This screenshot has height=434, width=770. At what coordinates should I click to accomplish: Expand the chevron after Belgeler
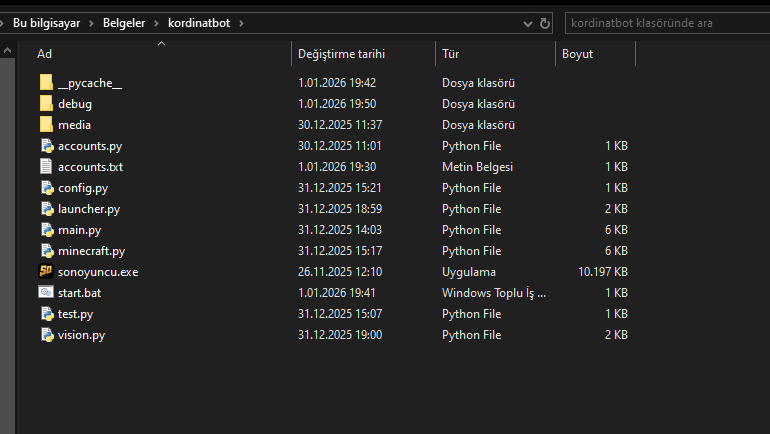pos(157,23)
